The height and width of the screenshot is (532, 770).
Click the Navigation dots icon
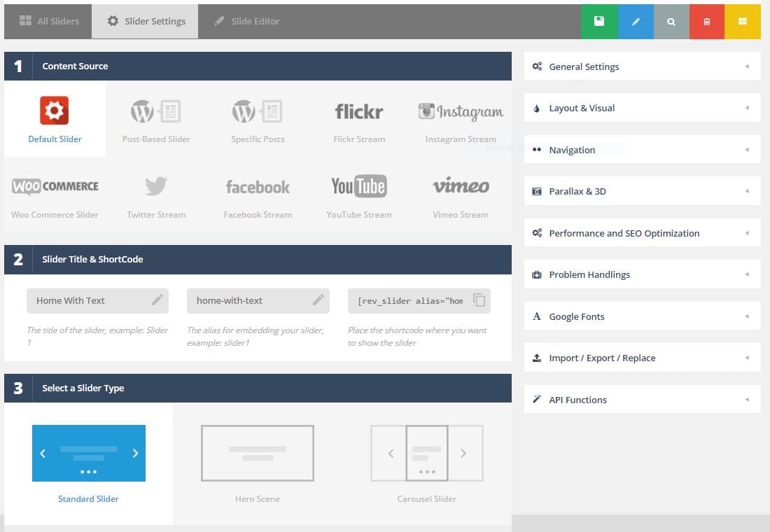point(537,149)
